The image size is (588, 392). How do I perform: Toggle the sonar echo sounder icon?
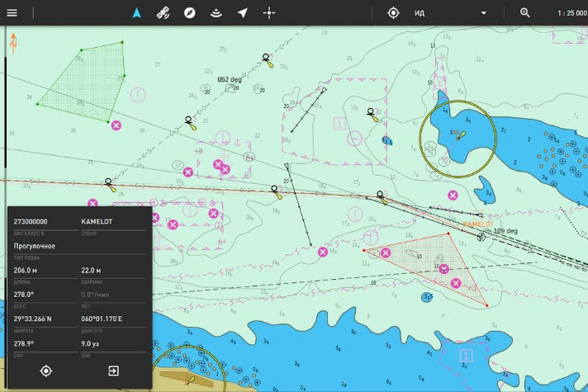point(216,12)
